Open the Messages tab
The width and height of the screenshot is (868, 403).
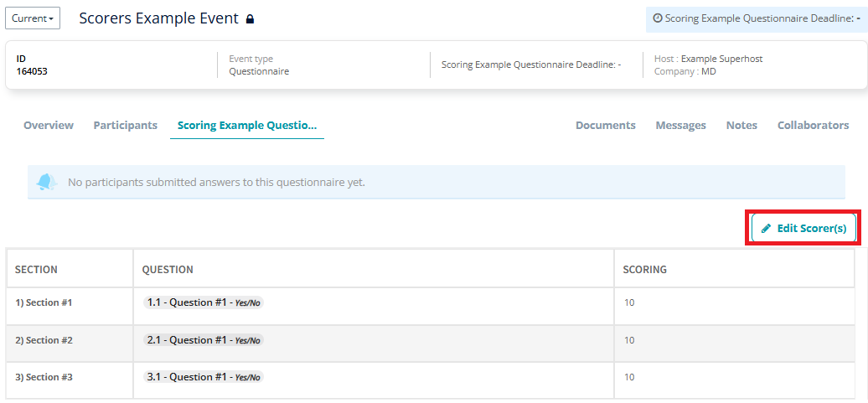(x=681, y=125)
